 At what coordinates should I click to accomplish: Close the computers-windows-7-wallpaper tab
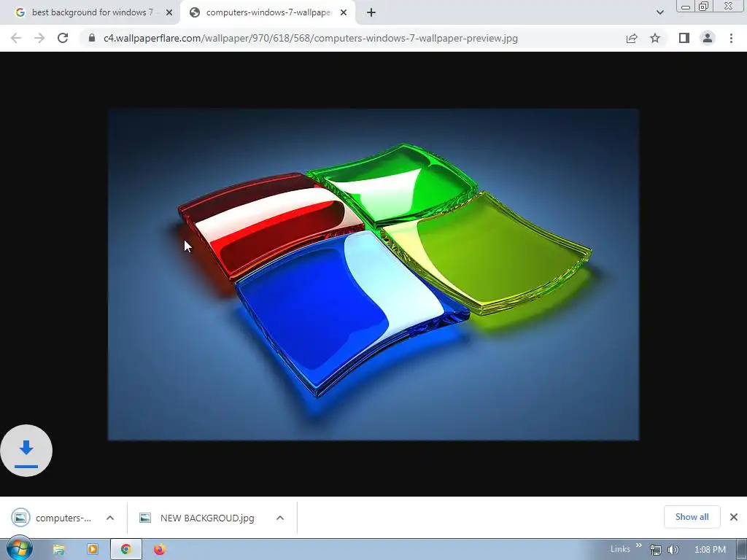point(344,13)
